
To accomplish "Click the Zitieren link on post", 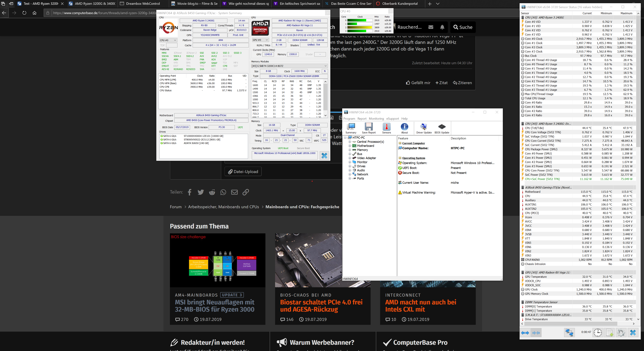I will click(462, 83).
